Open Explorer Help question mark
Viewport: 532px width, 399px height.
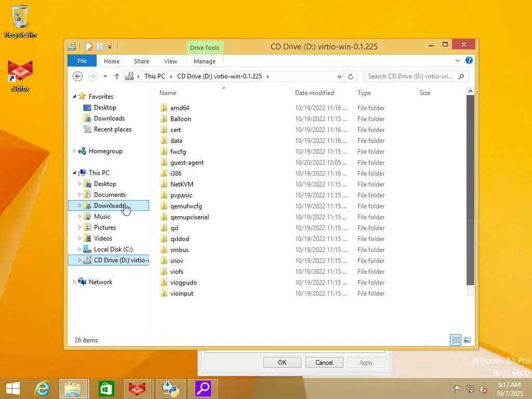(469, 60)
